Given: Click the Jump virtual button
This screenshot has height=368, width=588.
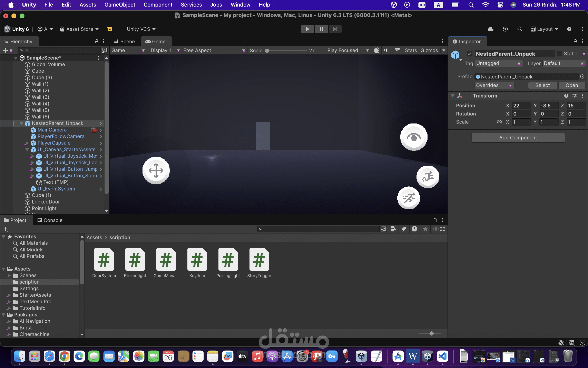Looking at the screenshot, I should 428,177.
